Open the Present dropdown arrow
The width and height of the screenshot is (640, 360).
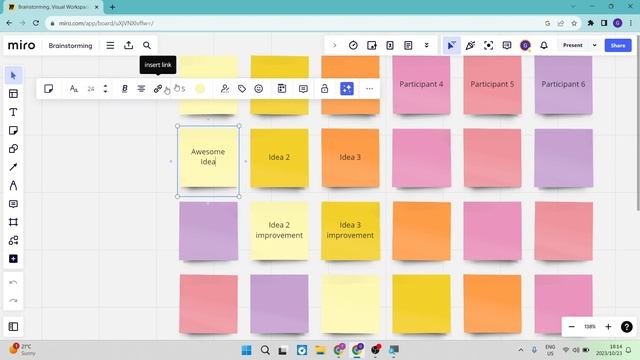tap(595, 45)
